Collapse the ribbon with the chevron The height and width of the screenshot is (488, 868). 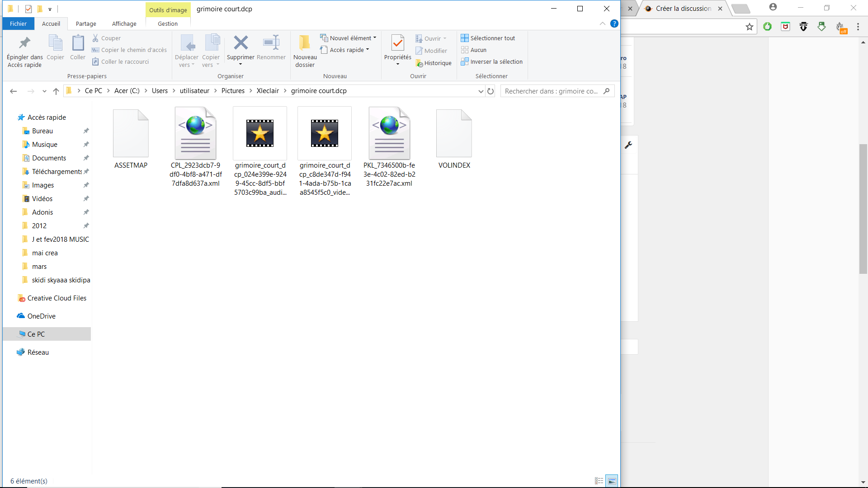603,24
